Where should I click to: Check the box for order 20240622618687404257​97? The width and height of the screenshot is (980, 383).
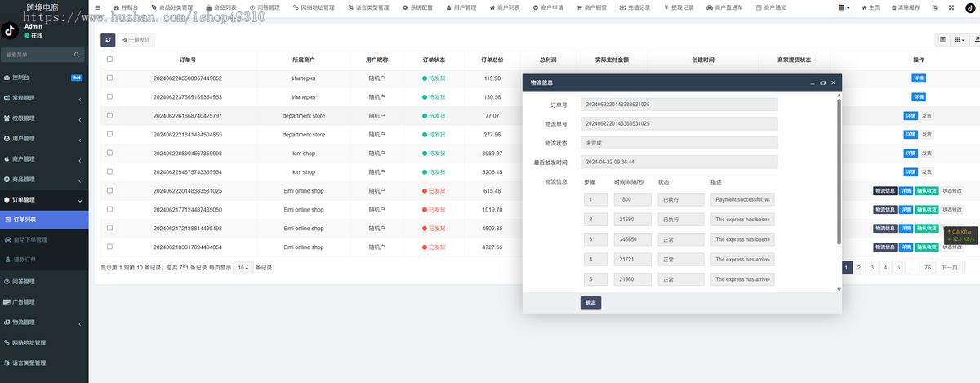[109, 116]
